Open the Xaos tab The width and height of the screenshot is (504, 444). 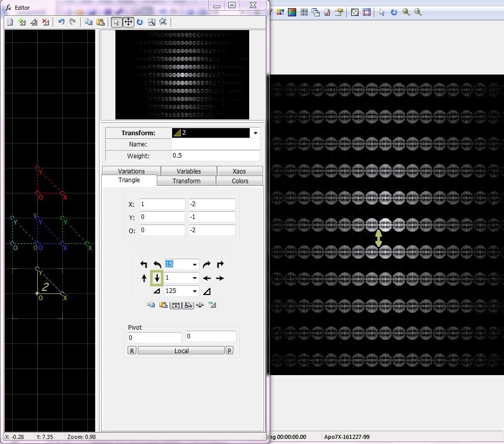pos(239,171)
